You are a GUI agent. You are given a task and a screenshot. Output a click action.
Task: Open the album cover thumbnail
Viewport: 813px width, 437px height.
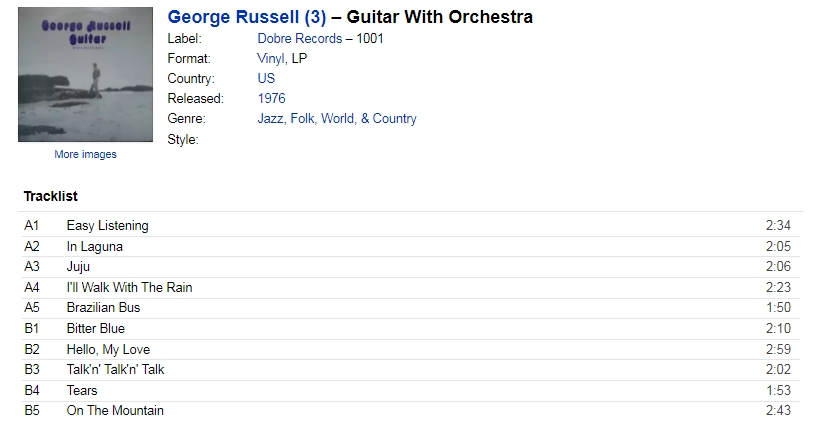[x=86, y=74]
